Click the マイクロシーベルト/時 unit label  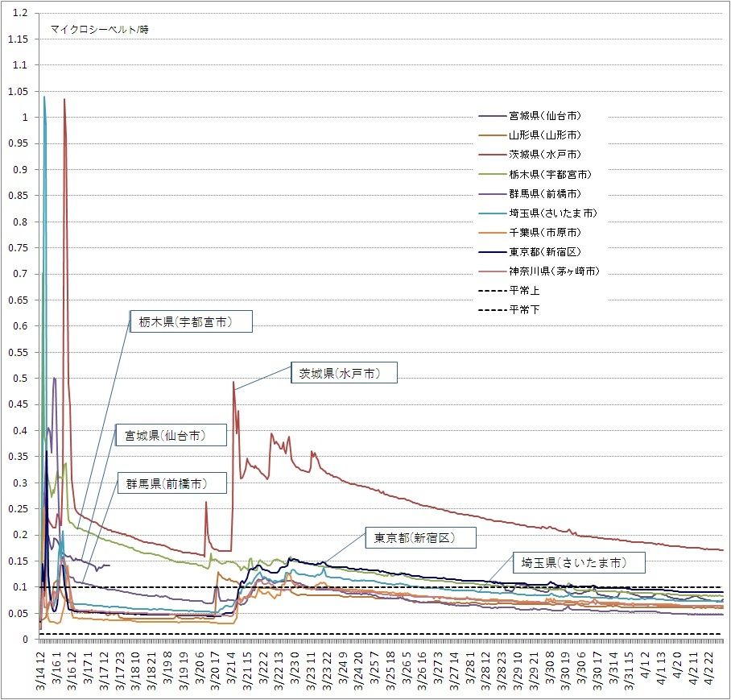99,30
